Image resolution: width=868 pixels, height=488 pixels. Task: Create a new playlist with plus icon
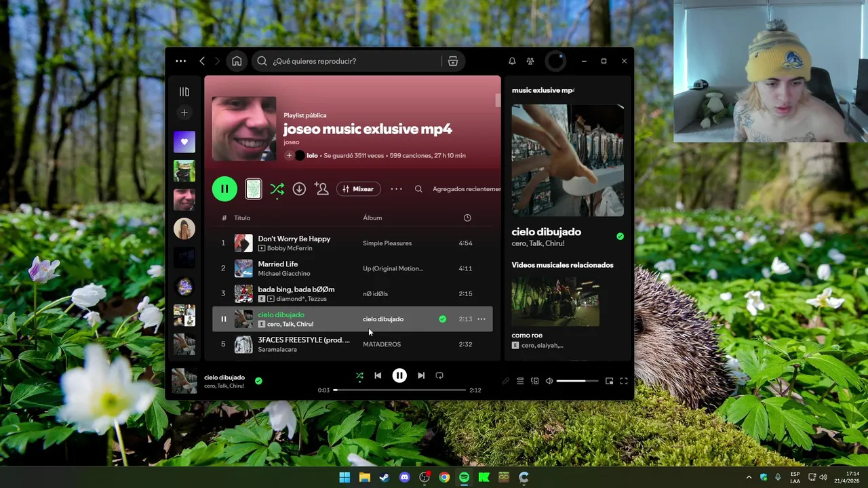point(184,113)
